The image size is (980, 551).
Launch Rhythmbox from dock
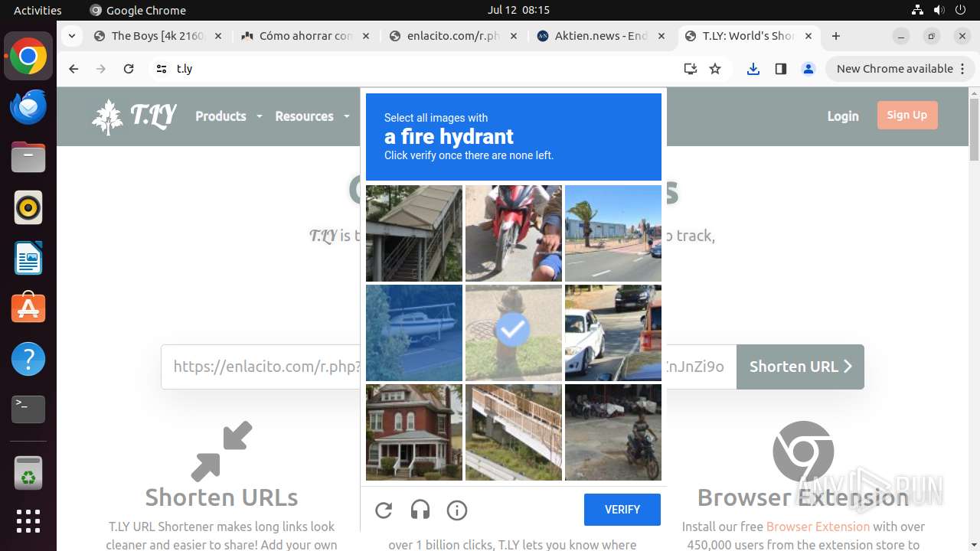28,207
